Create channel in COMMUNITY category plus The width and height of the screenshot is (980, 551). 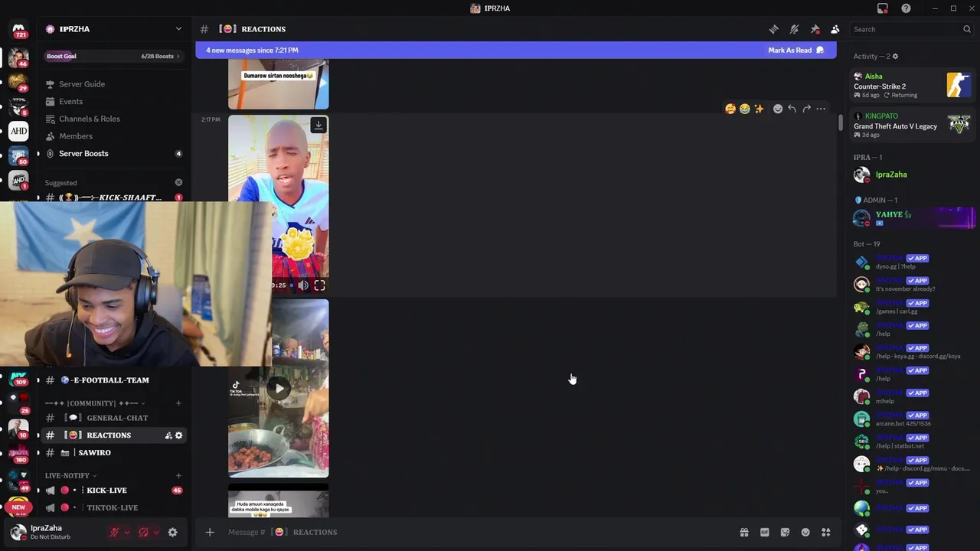(x=178, y=403)
